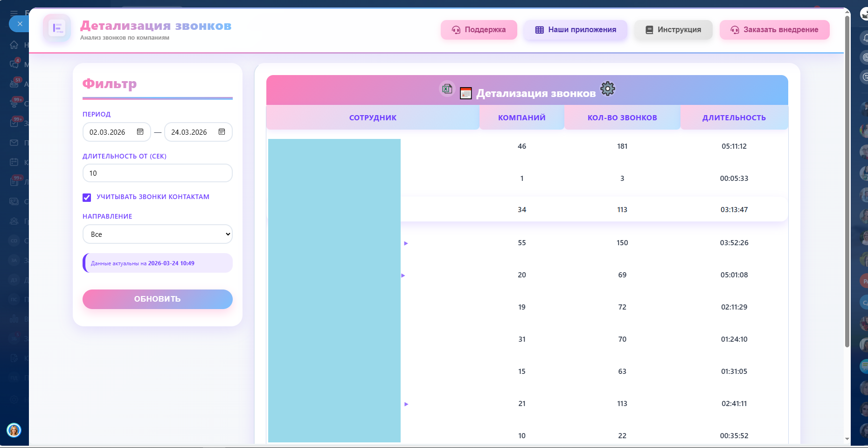Click the companies count 46
Viewport: 868px width, 448px height.
(x=522, y=146)
